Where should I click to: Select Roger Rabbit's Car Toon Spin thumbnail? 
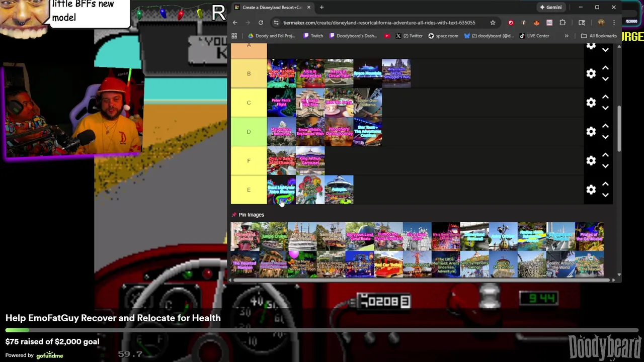(x=281, y=73)
